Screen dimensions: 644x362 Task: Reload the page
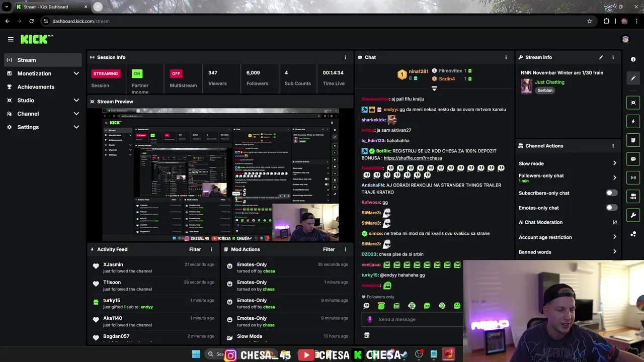click(x=31, y=21)
